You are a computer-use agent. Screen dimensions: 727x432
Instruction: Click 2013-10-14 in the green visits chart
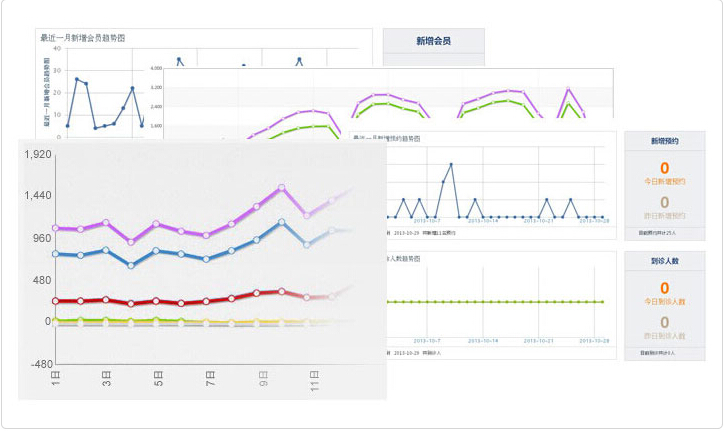(x=483, y=341)
